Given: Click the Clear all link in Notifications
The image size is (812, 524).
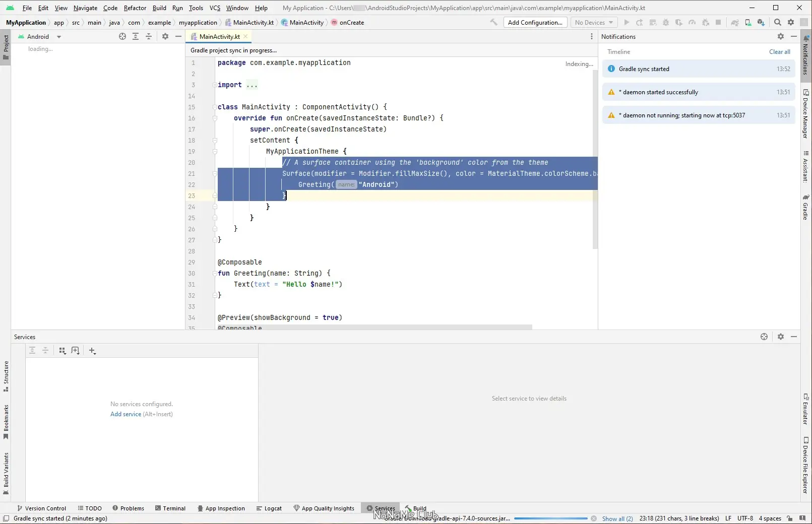Looking at the screenshot, I should [779, 51].
